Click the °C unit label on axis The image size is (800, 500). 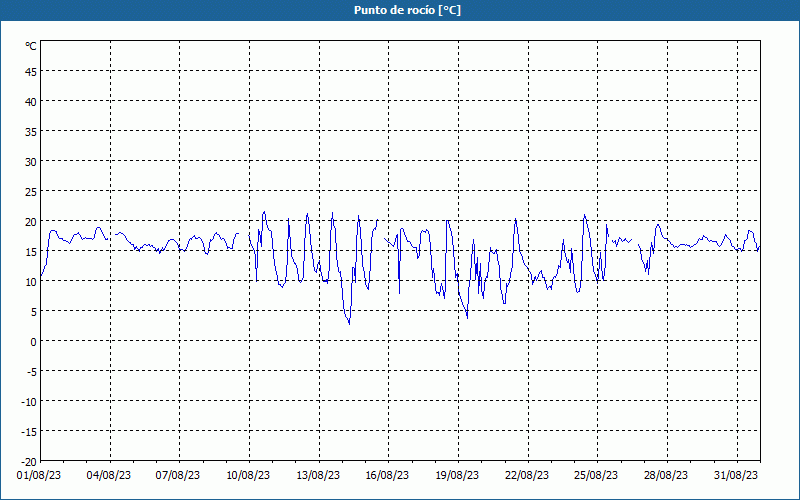(31, 46)
